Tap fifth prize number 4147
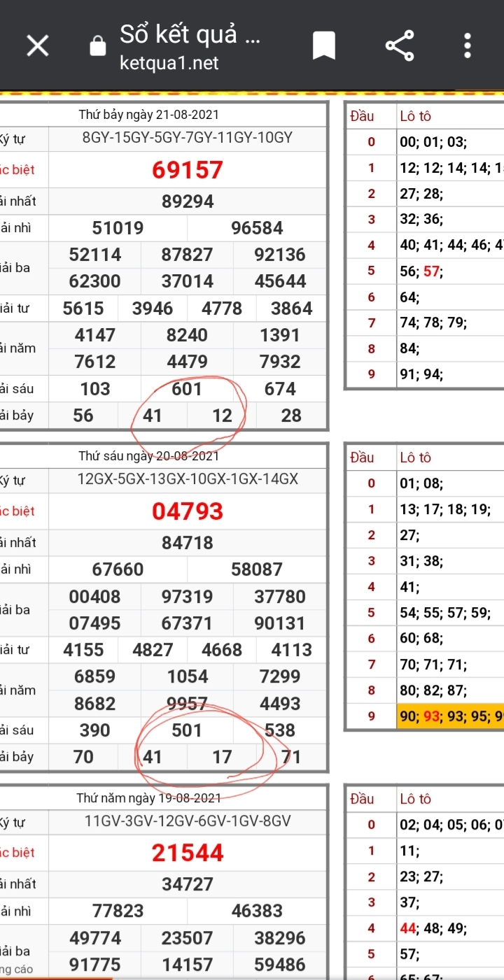 95,335
